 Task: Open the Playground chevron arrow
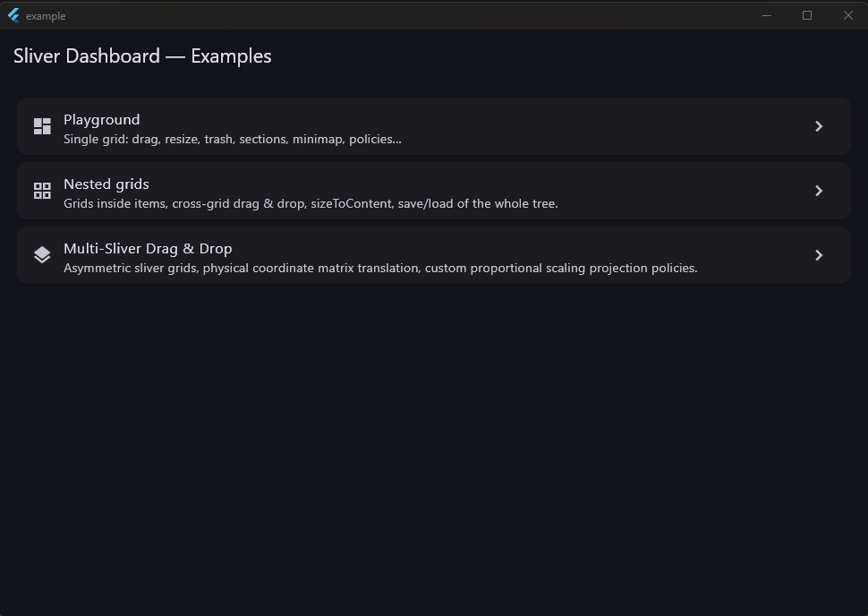pyautogui.click(x=819, y=126)
